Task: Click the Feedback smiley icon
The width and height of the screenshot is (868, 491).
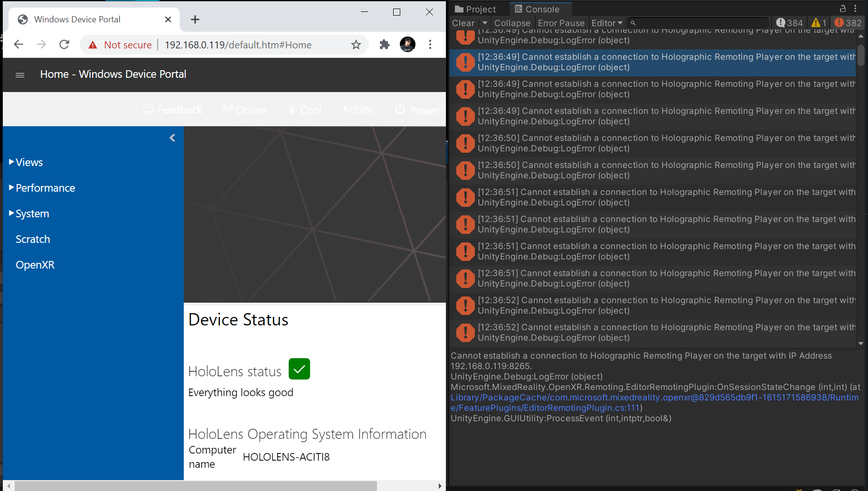Action: (149, 110)
